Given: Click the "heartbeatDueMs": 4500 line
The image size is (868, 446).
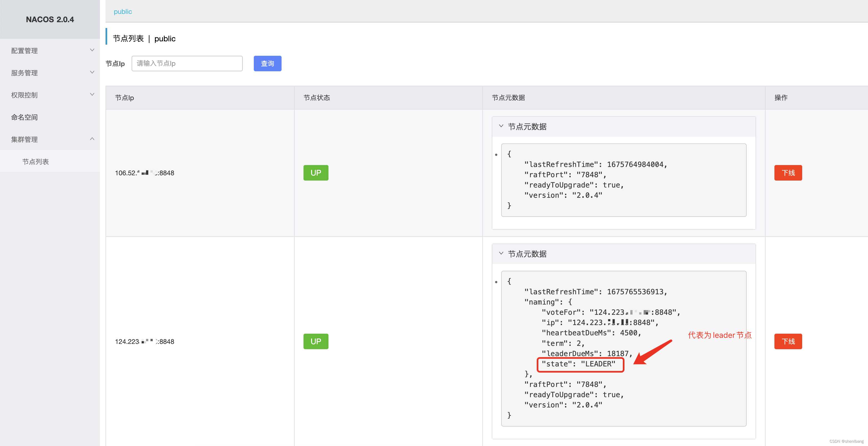Looking at the screenshot, I should pyautogui.click(x=591, y=333).
